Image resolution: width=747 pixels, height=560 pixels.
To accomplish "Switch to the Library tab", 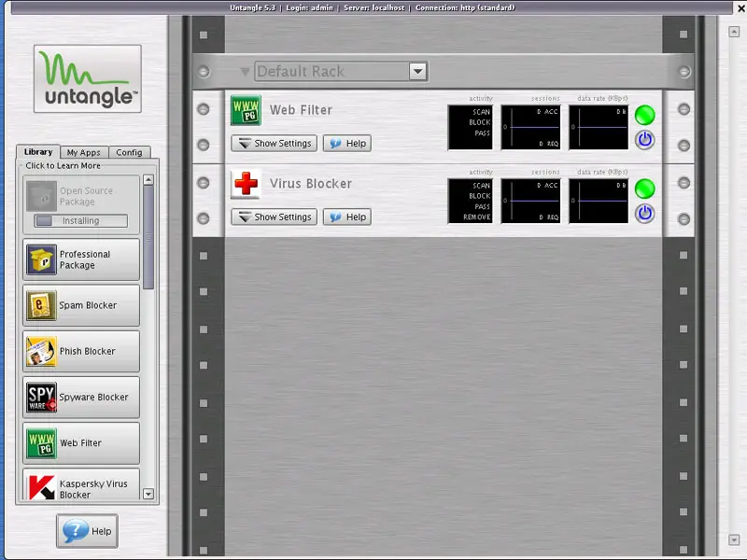I will coord(38,152).
